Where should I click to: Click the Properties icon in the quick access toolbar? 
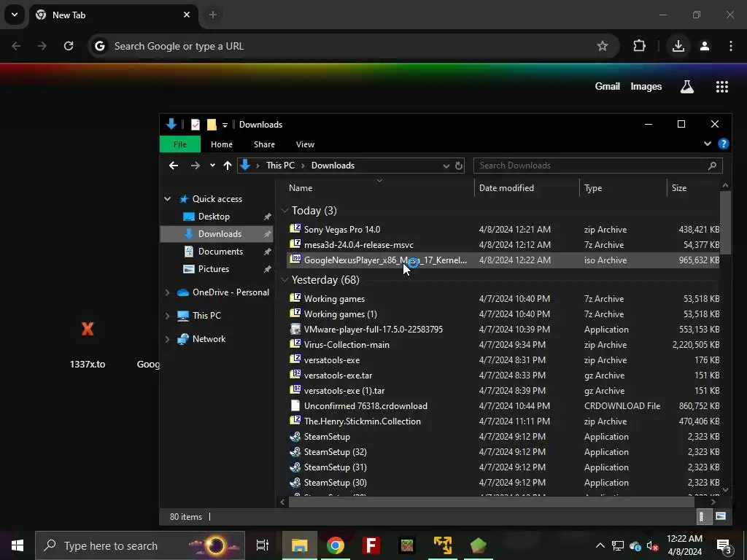[x=196, y=124]
